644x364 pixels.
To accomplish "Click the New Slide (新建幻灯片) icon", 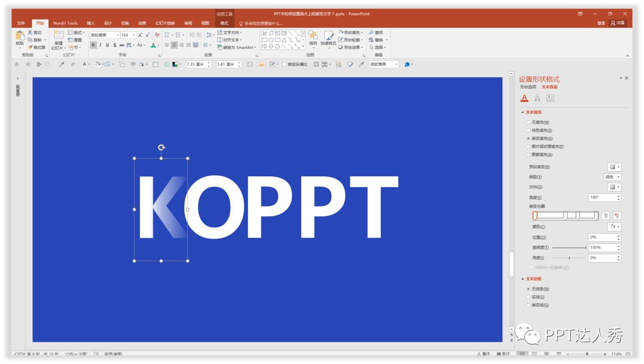I will [x=58, y=36].
